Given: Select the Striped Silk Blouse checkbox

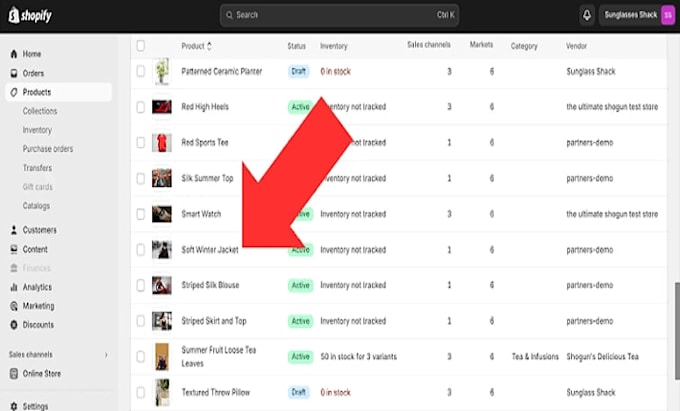Looking at the screenshot, I should (x=141, y=285).
